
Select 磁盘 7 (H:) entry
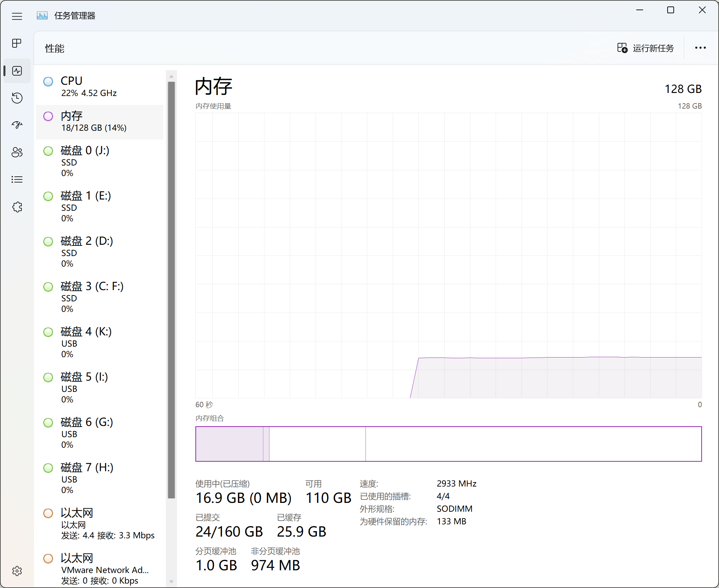[100, 478]
